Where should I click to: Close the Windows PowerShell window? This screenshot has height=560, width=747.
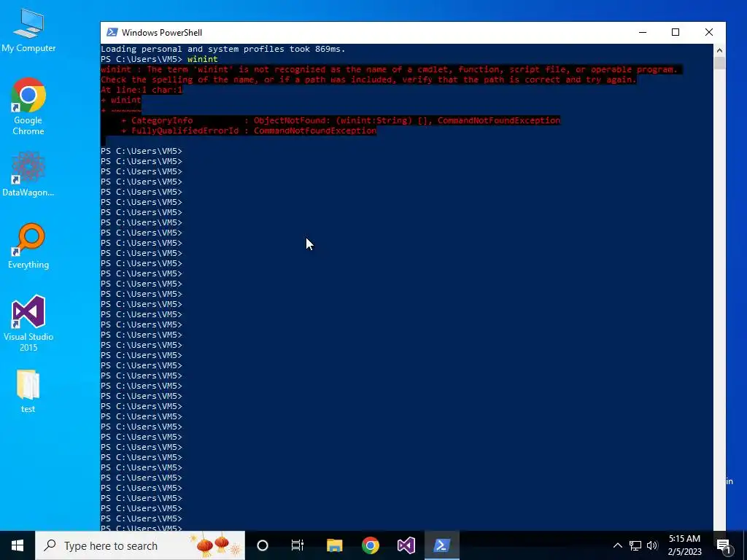coord(709,32)
